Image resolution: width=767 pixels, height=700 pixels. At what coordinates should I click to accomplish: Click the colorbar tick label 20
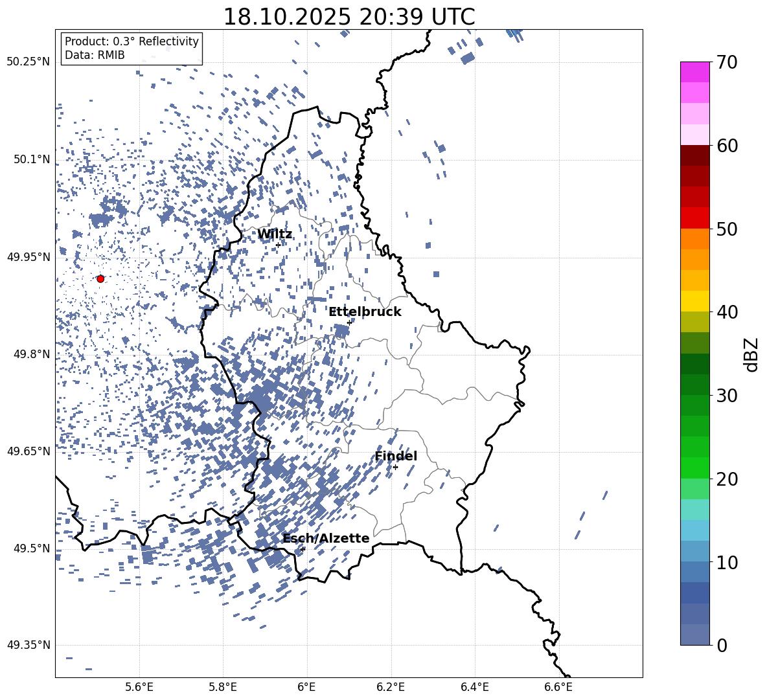point(727,479)
